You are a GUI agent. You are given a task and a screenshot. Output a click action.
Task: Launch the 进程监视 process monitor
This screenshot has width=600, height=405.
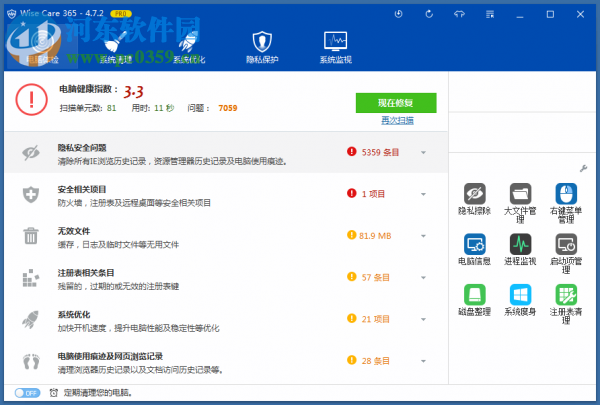(x=520, y=250)
